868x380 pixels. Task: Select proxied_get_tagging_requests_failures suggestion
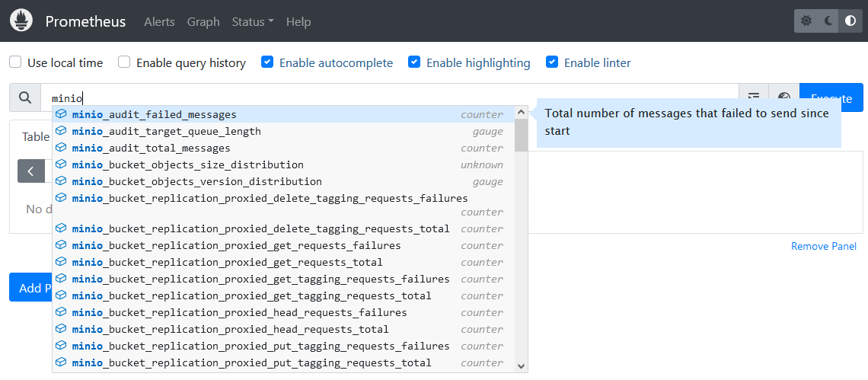[x=283, y=279]
